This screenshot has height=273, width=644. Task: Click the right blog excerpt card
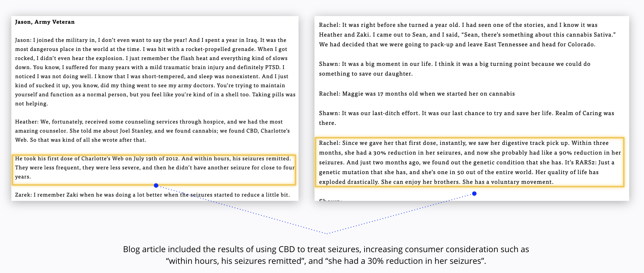click(471, 108)
